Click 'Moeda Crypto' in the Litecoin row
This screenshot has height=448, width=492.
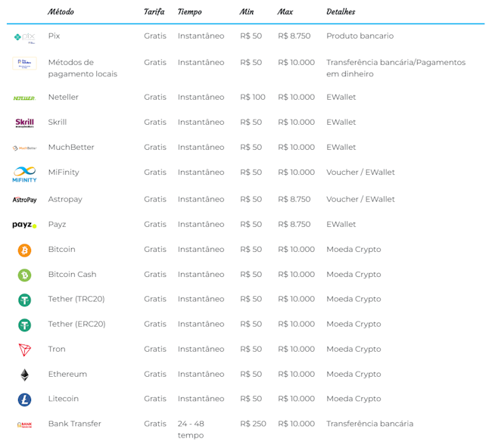353,398
